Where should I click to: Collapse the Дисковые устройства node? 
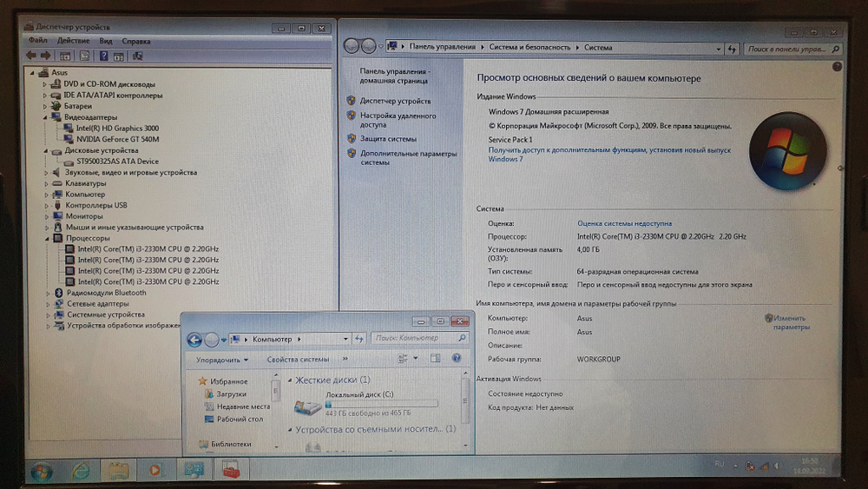(x=46, y=150)
